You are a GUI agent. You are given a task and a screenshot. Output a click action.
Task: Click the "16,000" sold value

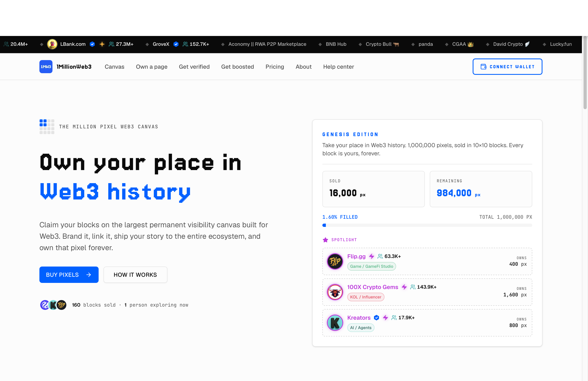pos(343,193)
